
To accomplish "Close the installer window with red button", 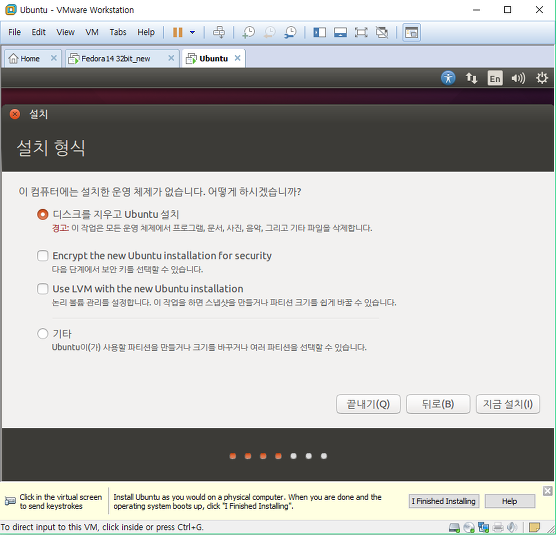I will [15, 114].
